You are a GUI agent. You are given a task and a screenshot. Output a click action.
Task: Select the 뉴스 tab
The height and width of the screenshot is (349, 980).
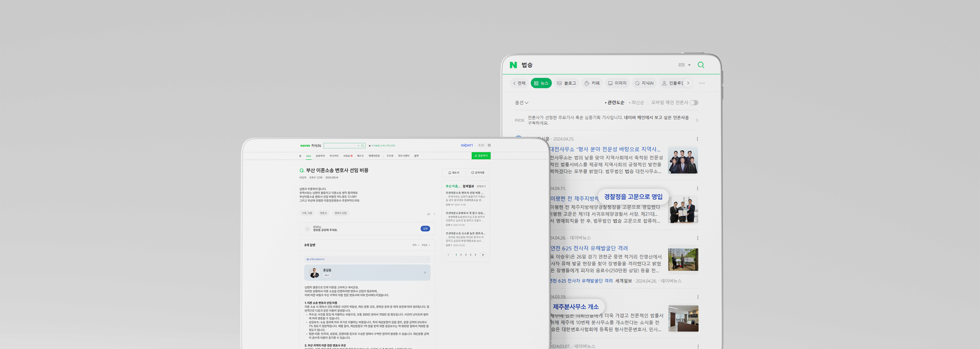coord(541,83)
